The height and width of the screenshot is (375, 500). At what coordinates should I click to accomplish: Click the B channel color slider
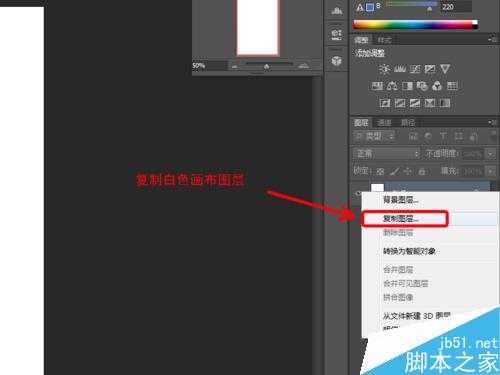tap(412, 6)
